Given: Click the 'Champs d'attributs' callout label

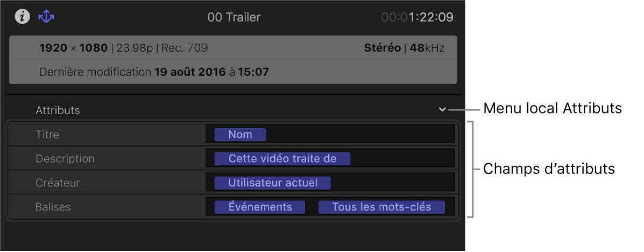Looking at the screenshot, I should [x=549, y=169].
